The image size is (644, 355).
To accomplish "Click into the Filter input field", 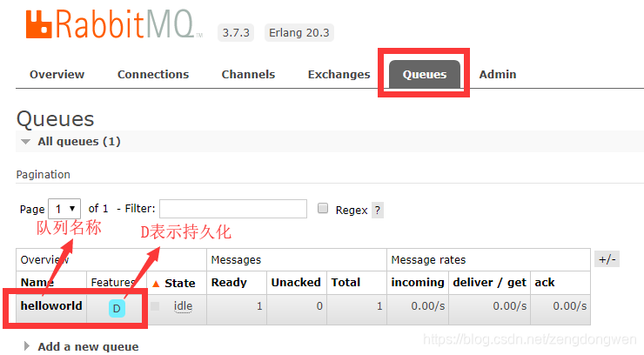I will (x=233, y=209).
